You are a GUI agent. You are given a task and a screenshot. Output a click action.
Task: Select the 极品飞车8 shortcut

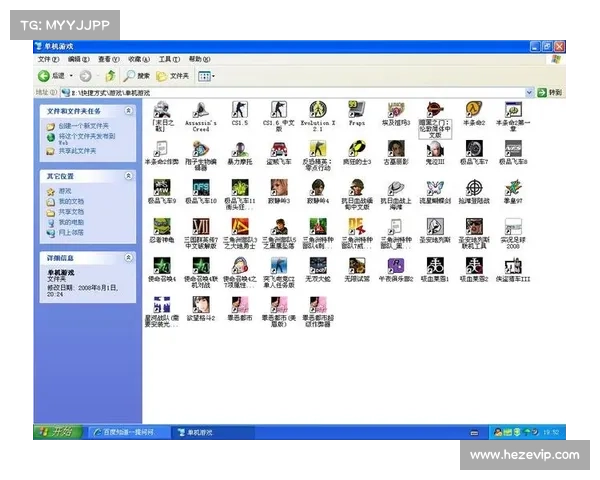coord(513,149)
